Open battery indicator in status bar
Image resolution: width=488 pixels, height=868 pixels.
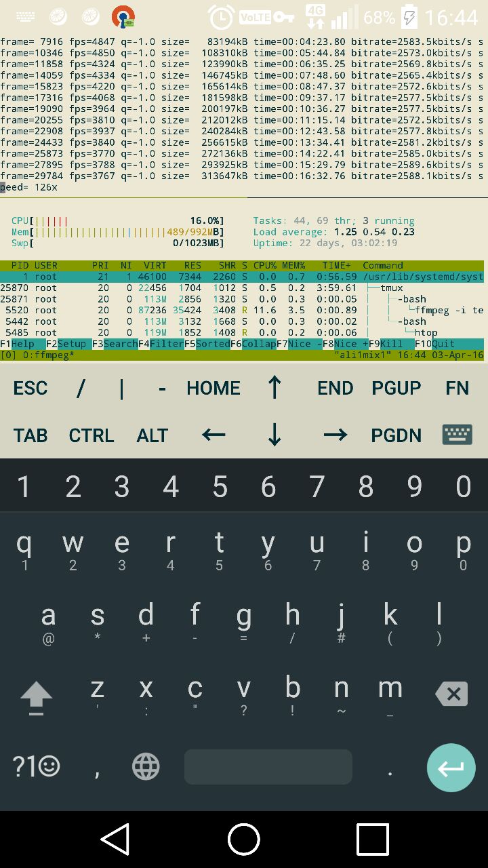[x=410, y=17]
